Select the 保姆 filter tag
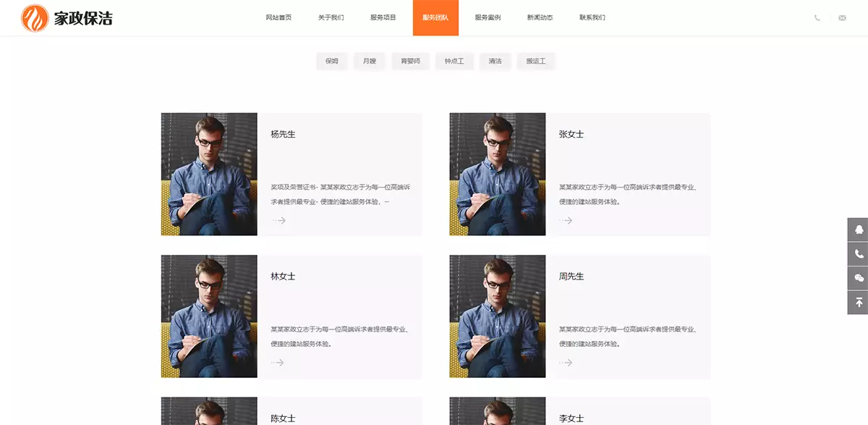 332,61
